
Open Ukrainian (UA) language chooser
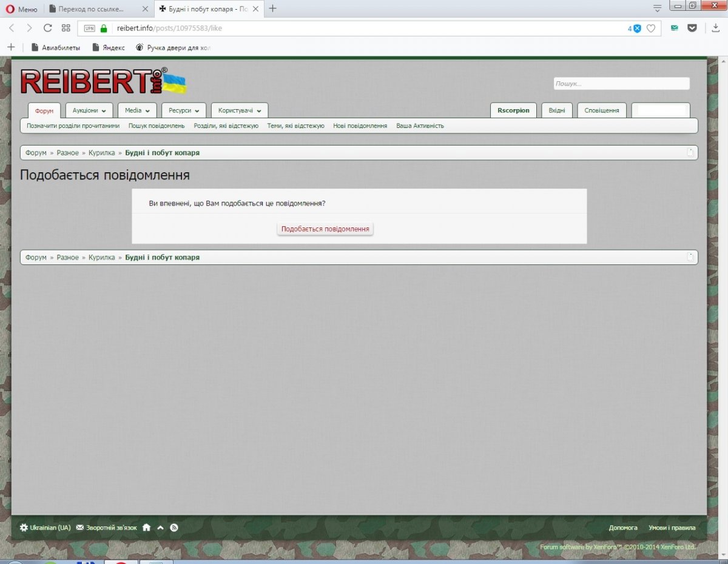coord(45,528)
